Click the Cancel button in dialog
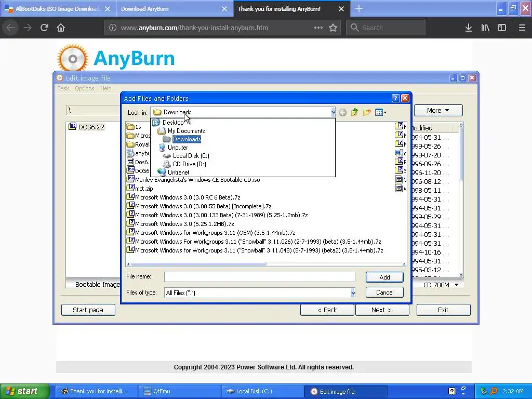This screenshot has height=399, width=532. (x=384, y=292)
